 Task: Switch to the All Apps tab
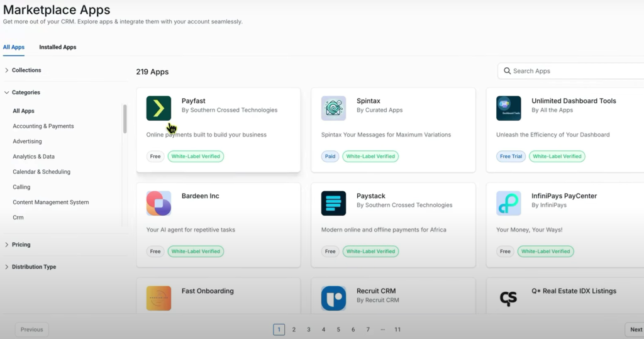(x=14, y=47)
